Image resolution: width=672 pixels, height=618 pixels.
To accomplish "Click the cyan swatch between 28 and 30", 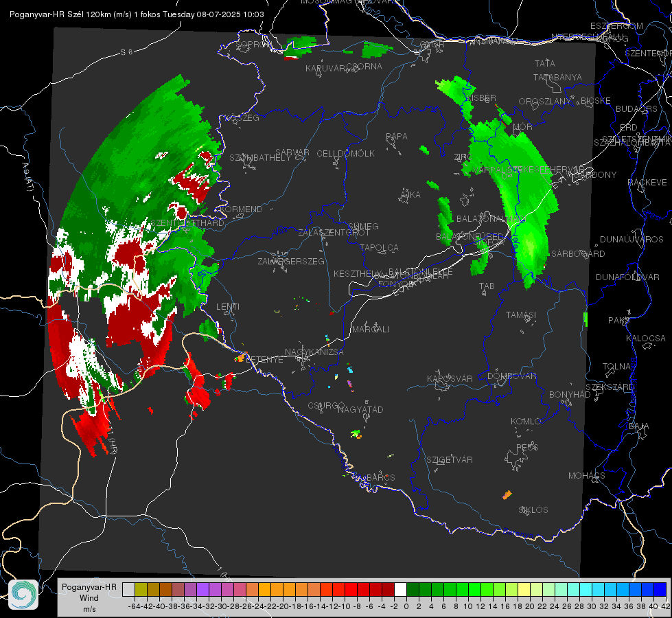I will click(586, 590).
